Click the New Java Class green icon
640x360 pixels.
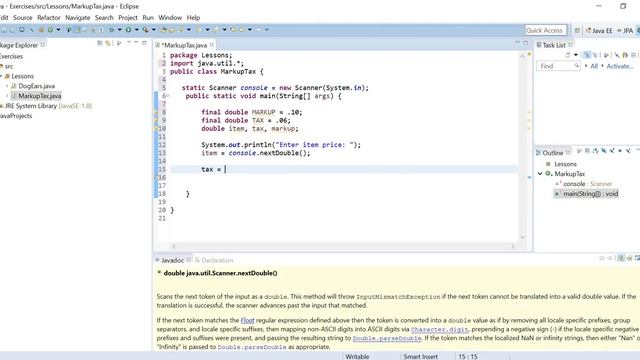tap(50, 30)
